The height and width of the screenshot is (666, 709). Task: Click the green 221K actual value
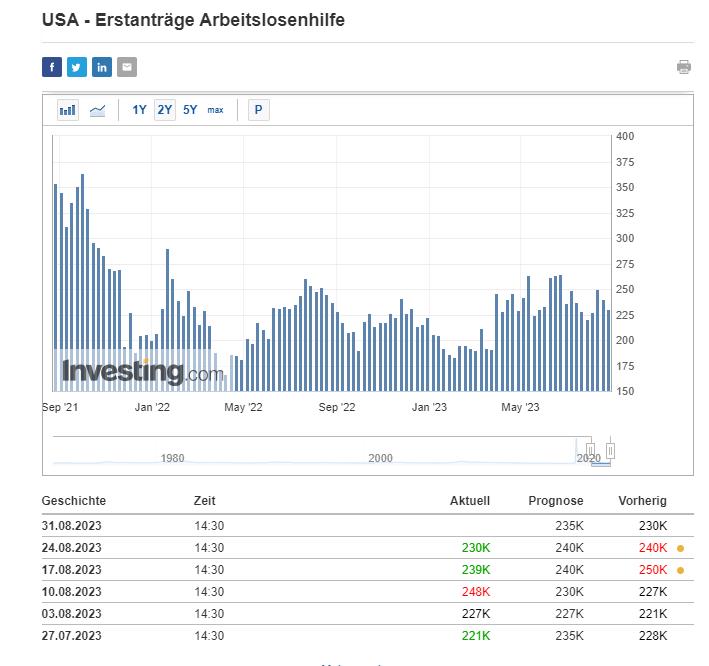(x=476, y=635)
